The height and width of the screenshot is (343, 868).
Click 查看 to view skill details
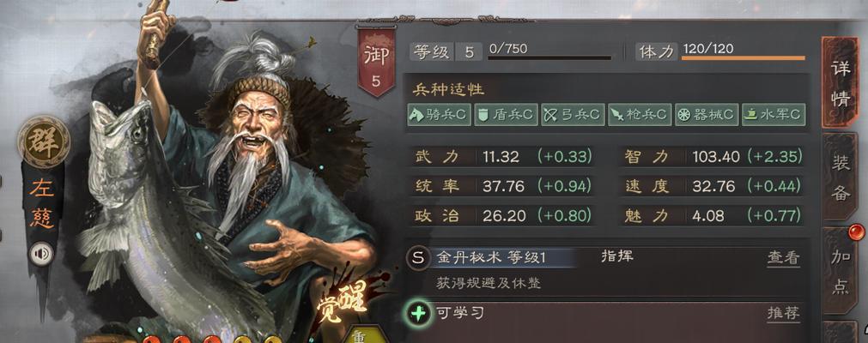[x=783, y=258]
